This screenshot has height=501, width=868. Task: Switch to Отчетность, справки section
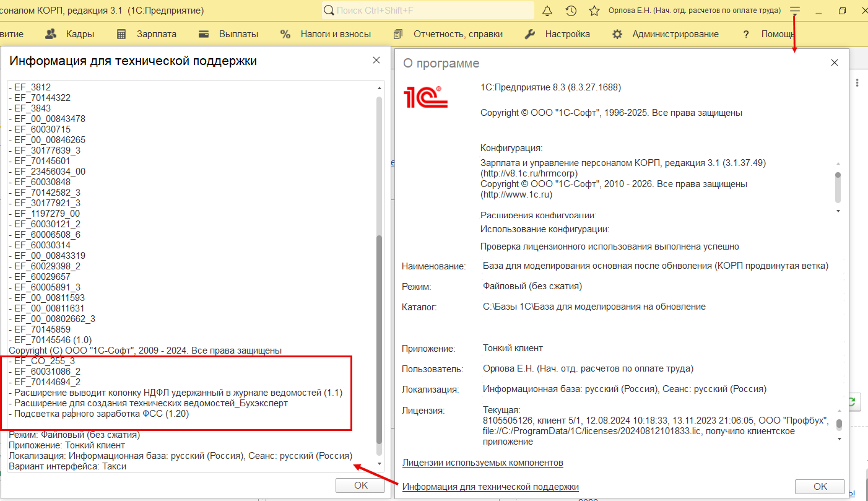[448, 34]
